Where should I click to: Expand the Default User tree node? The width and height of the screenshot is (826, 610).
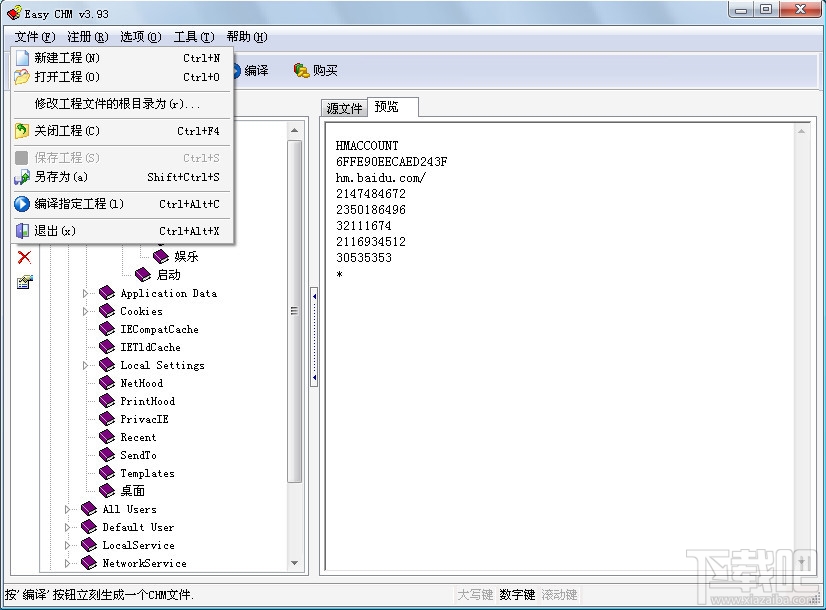click(66, 527)
